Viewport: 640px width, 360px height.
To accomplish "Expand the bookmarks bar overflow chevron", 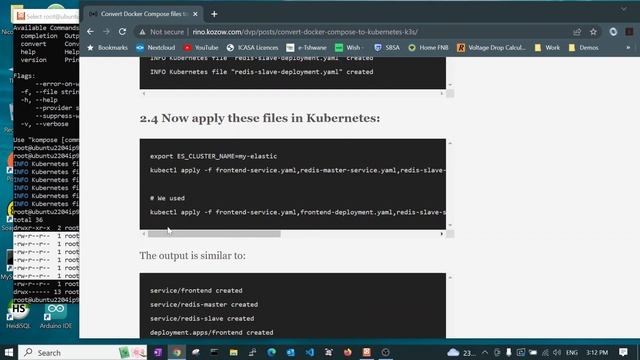I will (628, 48).
